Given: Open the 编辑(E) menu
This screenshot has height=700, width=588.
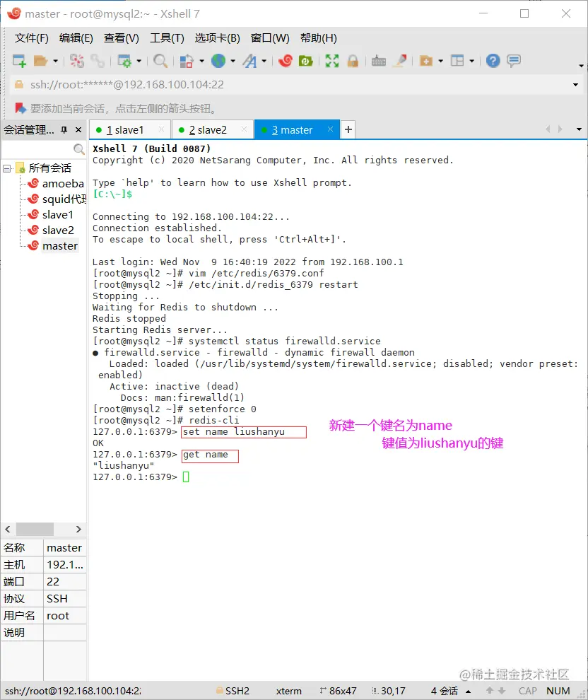Looking at the screenshot, I should click(76, 38).
